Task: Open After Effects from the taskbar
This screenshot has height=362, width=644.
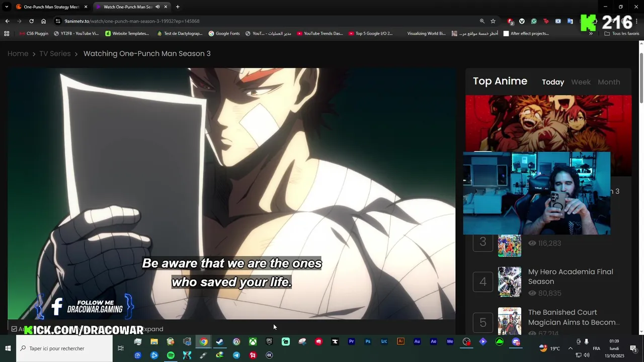Action: pyautogui.click(x=434, y=342)
